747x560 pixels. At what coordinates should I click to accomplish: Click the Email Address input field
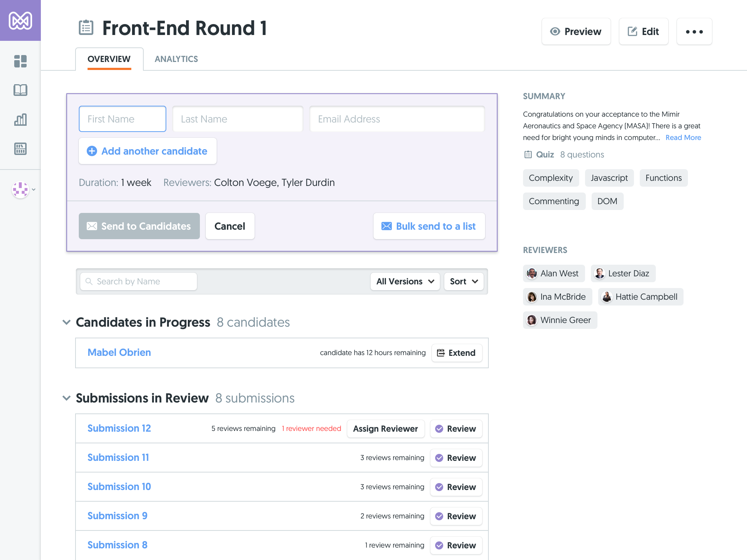point(397,119)
